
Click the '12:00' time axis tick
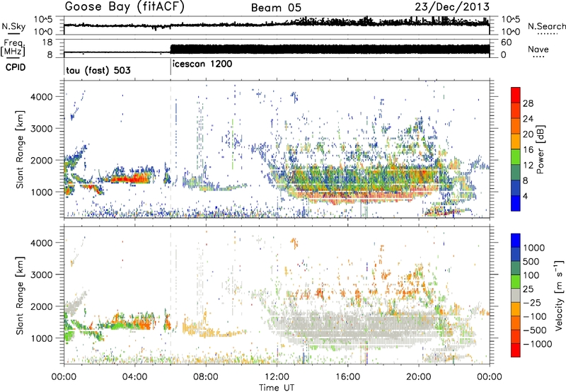tap(277, 377)
